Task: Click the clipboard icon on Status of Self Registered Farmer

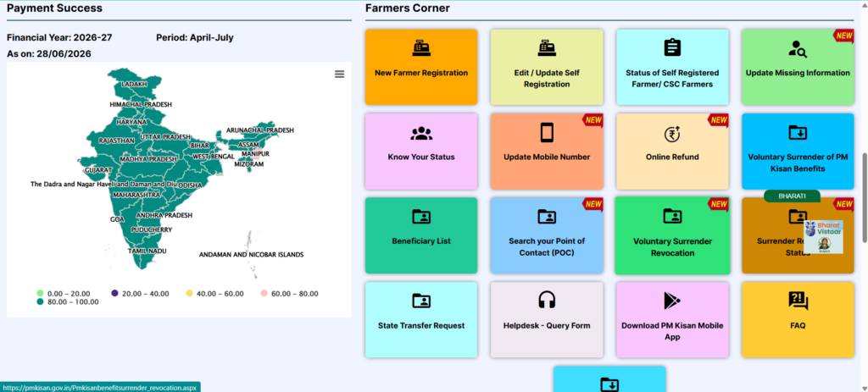Action: [x=672, y=47]
